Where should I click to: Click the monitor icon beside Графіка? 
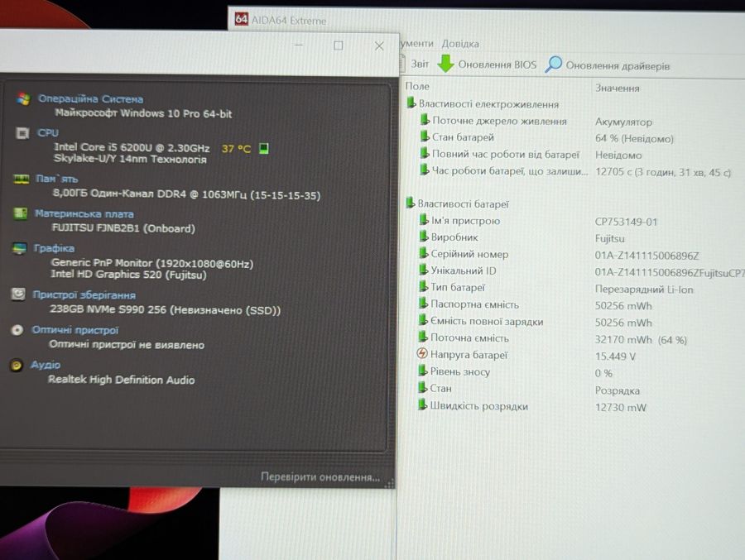(19, 248)
